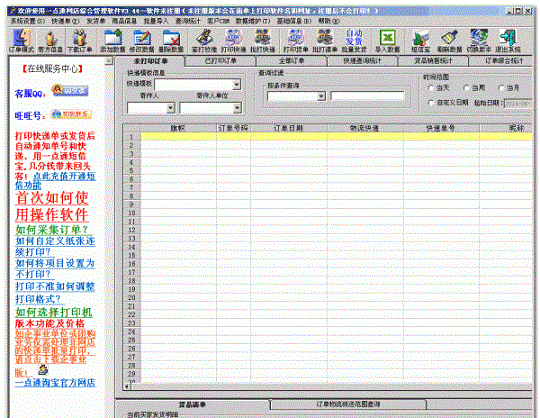
Task: Open the 如何采集订单? link
Action: pos(51,230)
